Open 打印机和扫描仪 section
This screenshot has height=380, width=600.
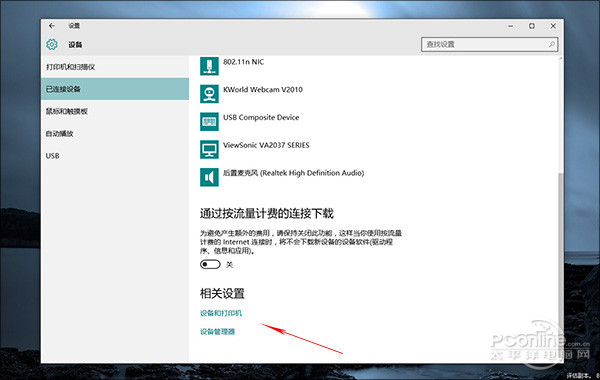tap(115, 67)
